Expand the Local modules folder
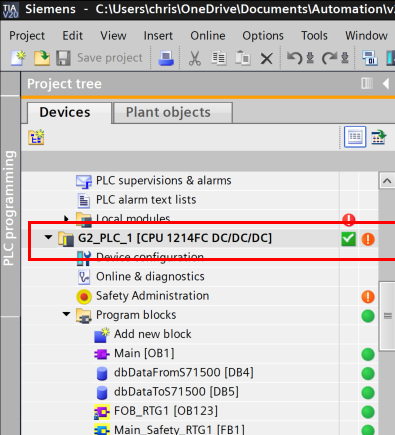This screenshot has height=435, width=395. (x=66, y=218)
